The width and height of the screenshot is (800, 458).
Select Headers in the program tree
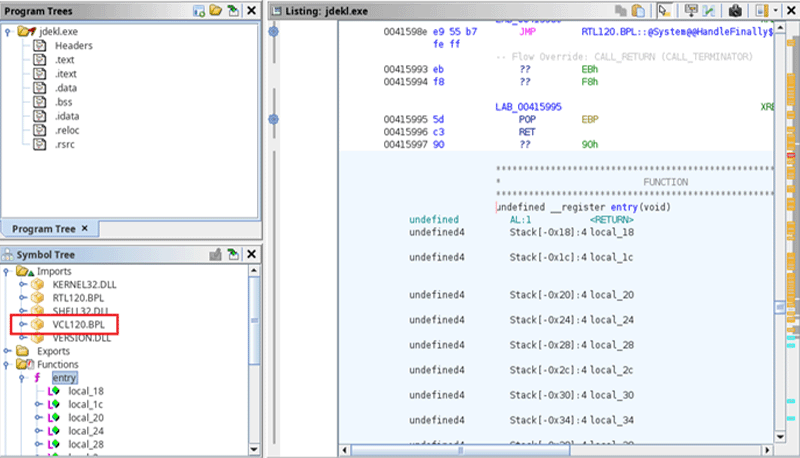click(73, 45)
